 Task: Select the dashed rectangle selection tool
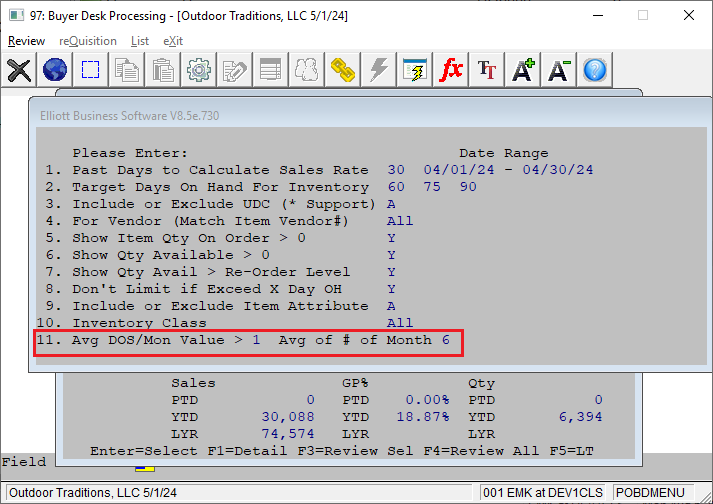90,70
